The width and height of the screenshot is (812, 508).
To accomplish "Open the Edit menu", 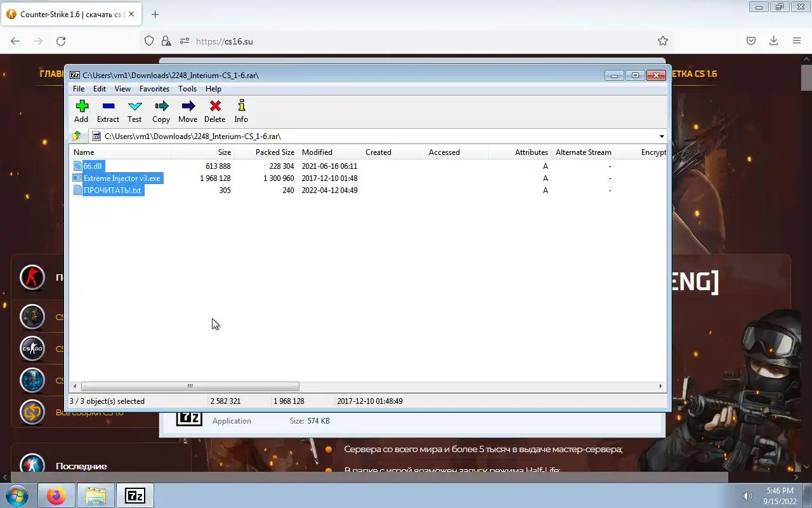I will [100, 89].
